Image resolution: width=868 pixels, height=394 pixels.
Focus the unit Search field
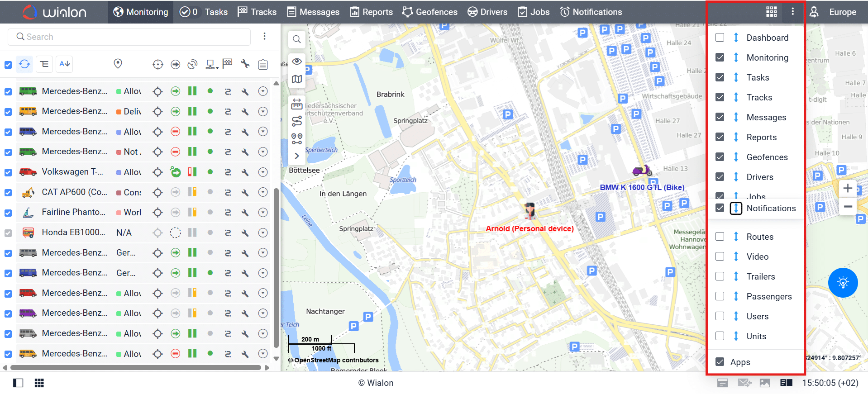(x=129, y=37)
